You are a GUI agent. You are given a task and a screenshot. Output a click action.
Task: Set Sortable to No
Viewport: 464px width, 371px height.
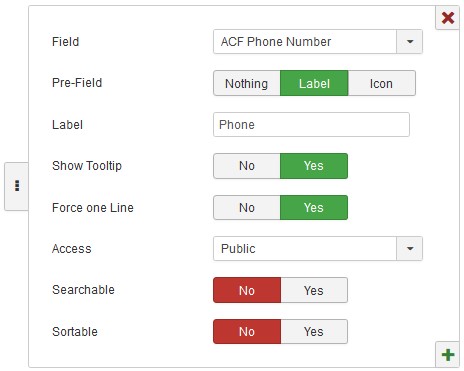tap(247, 332)
